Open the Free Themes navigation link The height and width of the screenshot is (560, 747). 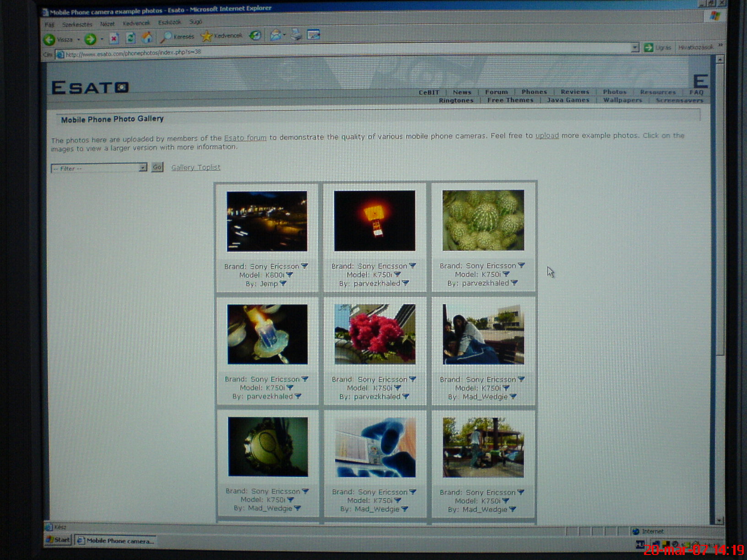[510, 100]
